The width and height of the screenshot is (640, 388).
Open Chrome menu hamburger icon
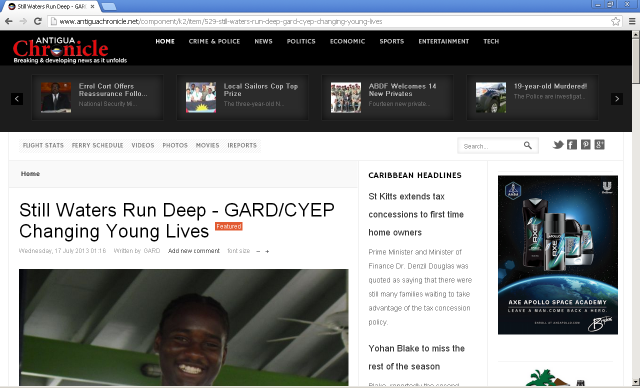(632, 21)
